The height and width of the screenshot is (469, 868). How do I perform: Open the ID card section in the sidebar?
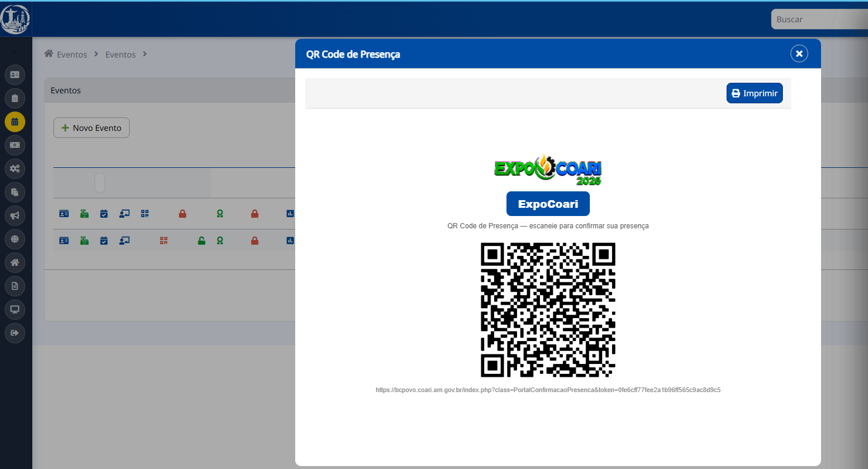click(x=15, y=75)
